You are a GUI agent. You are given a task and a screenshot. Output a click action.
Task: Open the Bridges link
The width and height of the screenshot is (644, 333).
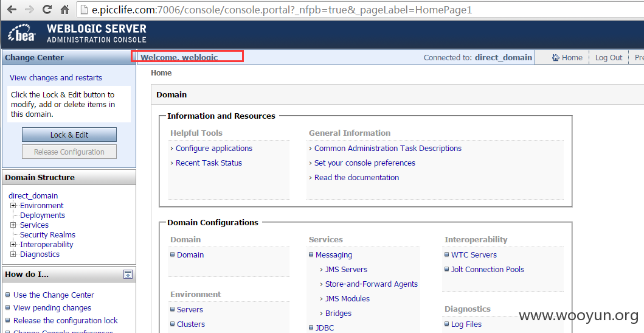click(339, 314)
